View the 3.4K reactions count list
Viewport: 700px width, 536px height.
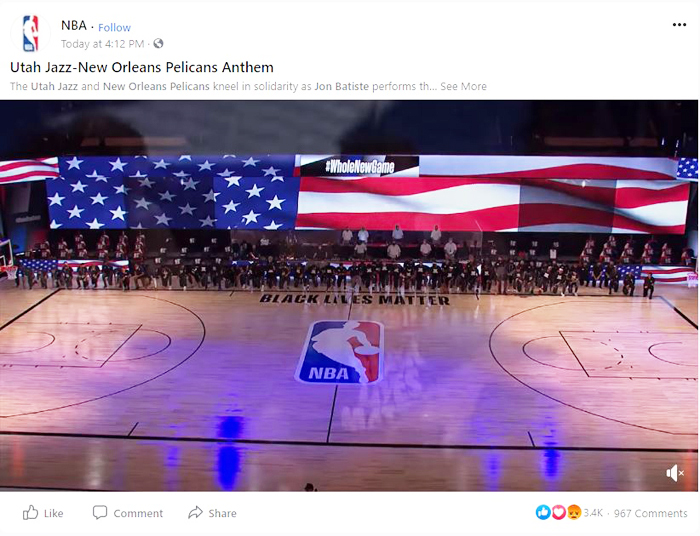click(x=593, y=513)
